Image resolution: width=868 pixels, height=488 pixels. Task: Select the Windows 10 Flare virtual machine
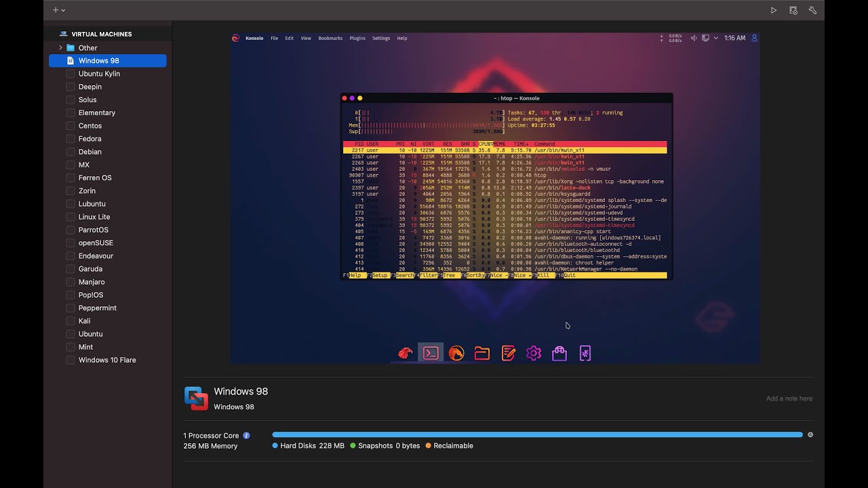tap(107, 360)
